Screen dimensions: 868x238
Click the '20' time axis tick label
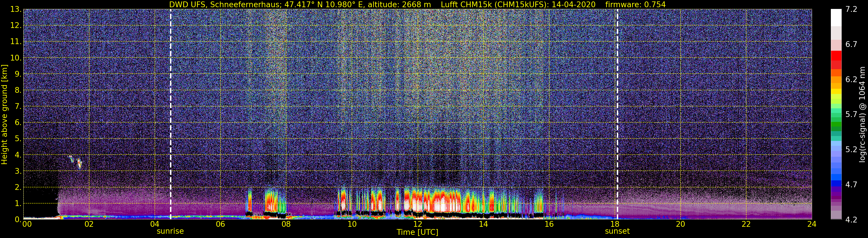pyautogui.click(x=680, y=224)
